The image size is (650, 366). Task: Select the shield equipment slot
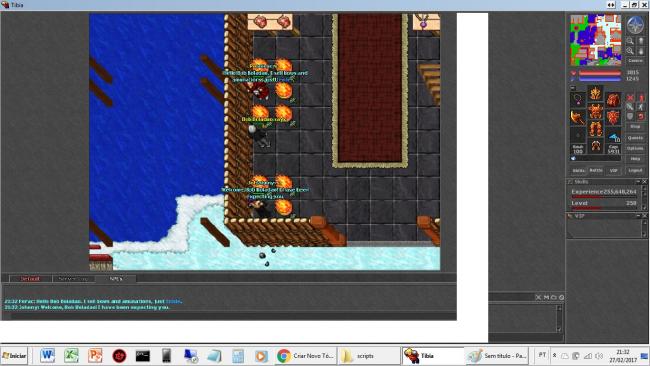[613, 116]
